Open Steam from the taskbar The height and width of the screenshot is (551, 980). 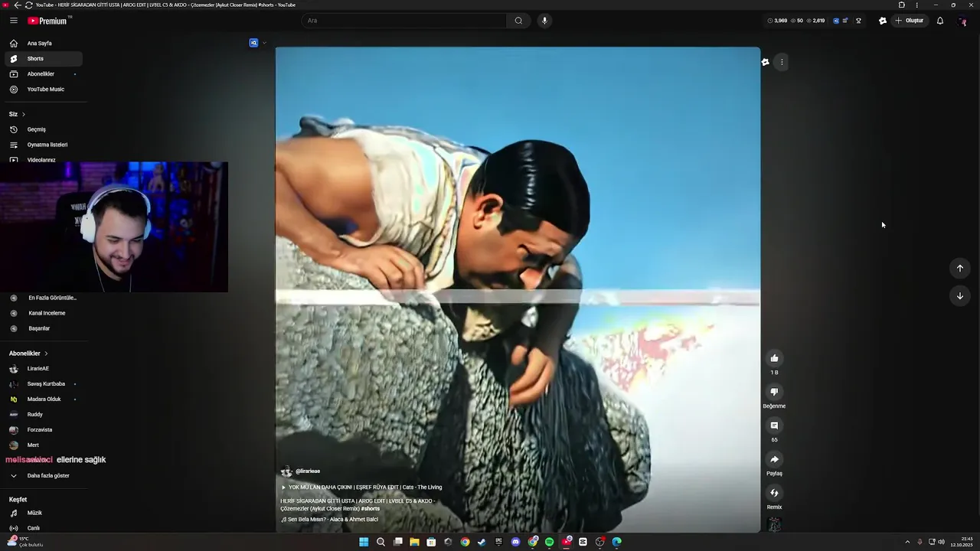tap(482, 542)
